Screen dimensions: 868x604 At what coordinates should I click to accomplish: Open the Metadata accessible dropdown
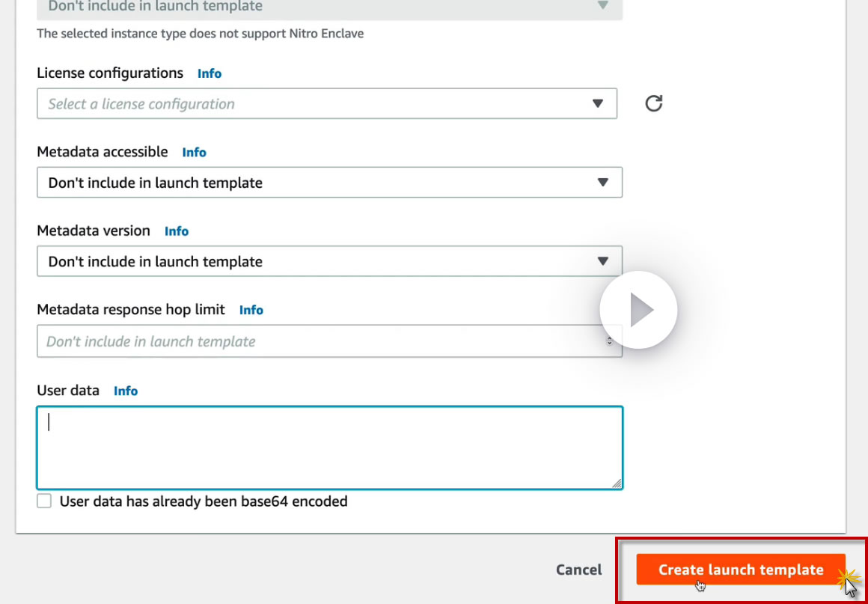329,183
